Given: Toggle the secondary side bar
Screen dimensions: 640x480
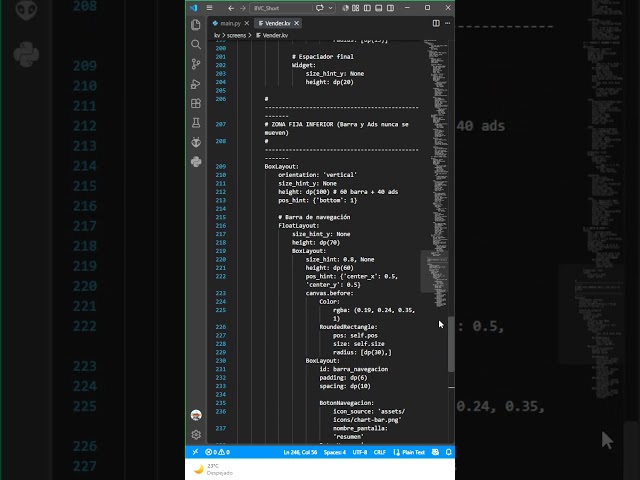Looking at the screenshot, I should pyautogui.click(x=391, y=8).
